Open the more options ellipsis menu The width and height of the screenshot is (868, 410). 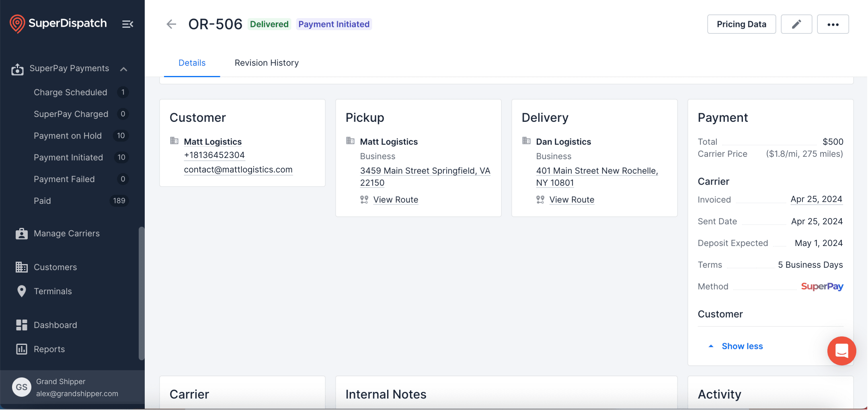tap(833, 24)
